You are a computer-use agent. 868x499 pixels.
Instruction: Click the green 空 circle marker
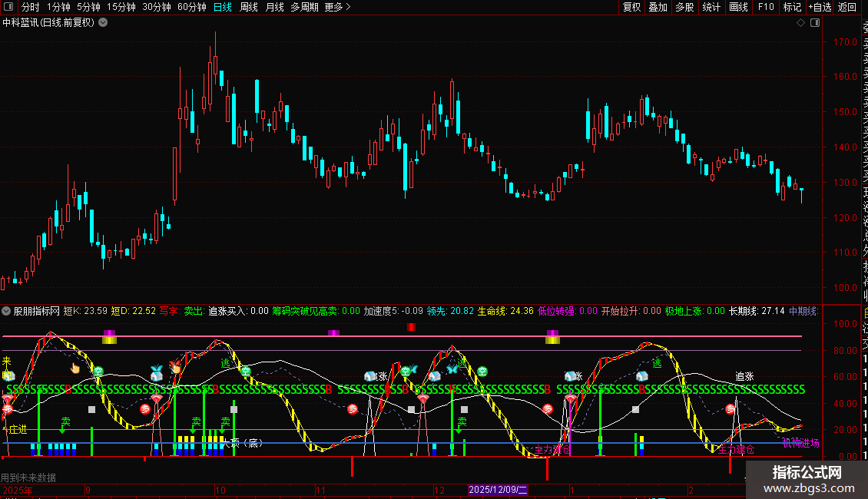pos(98,372)
